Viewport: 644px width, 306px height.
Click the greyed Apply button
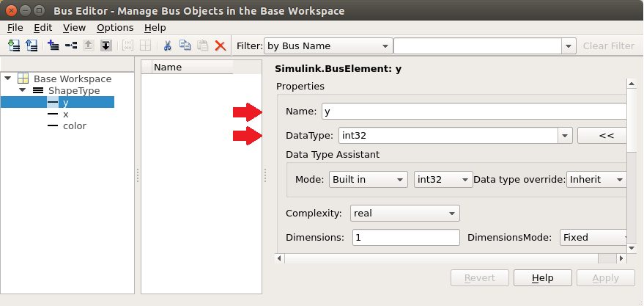coord(606,278)
